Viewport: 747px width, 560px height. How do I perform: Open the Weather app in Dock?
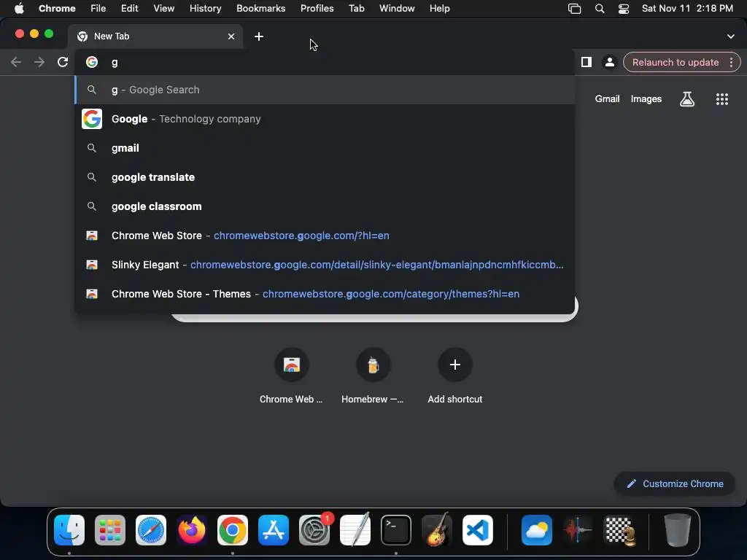pyautogui.click(x=537, y=529)
